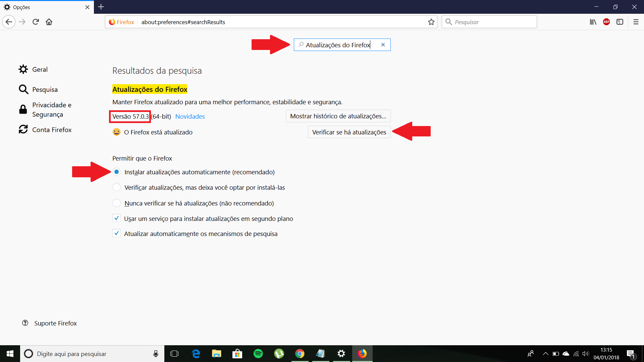The height and width of the screenshot is (362, 644).
Task: Select automatic update installation radio
Action: pos(116,172)
